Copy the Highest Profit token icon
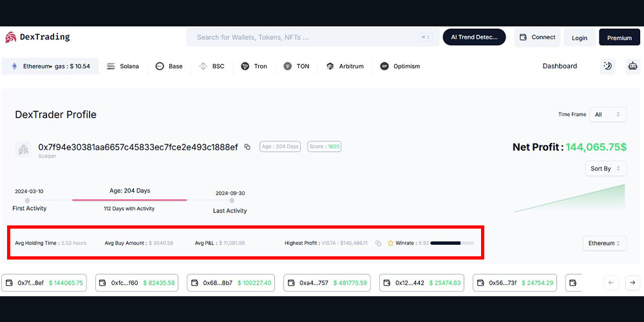644x322 pixels. [378, 243]
